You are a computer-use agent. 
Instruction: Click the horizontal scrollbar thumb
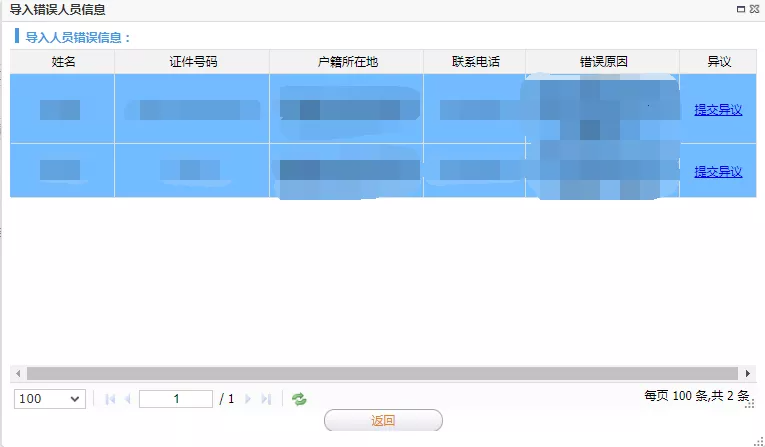[380, 373]
